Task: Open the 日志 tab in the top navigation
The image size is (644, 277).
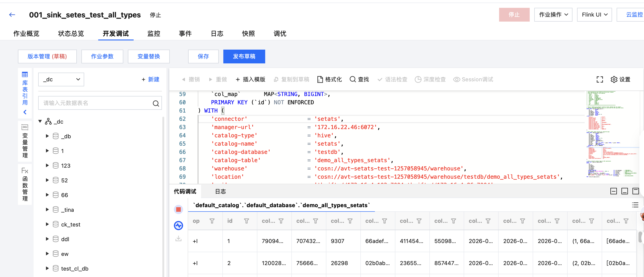Action: coord(217,34)
